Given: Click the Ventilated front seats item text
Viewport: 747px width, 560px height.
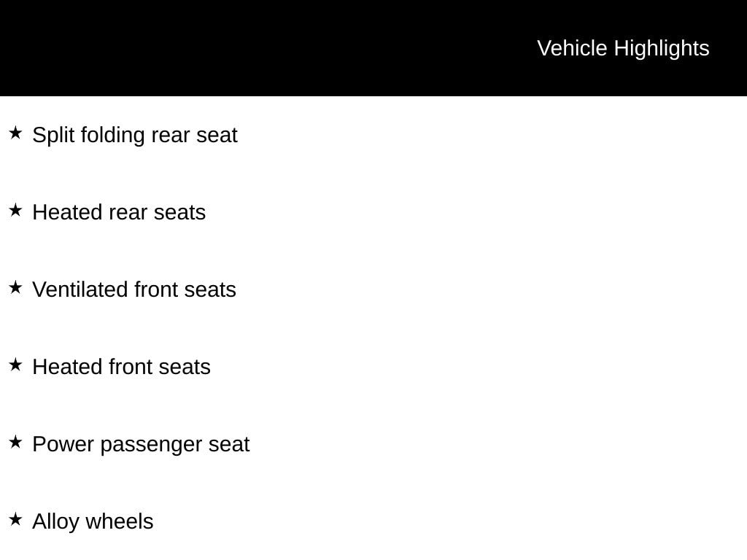Looking at the screenshot, I should pos(134,289).
